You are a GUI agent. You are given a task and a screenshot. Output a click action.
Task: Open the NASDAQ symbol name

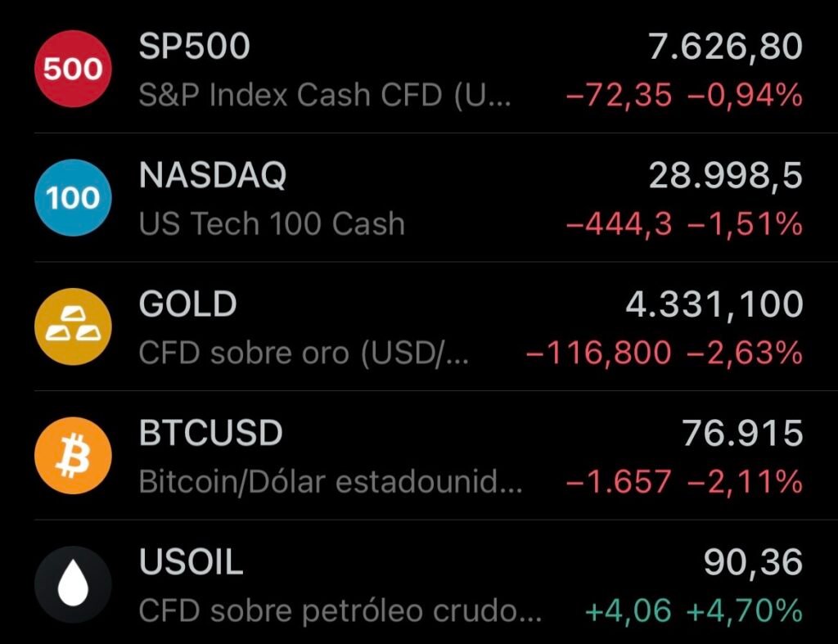[213, 175]
